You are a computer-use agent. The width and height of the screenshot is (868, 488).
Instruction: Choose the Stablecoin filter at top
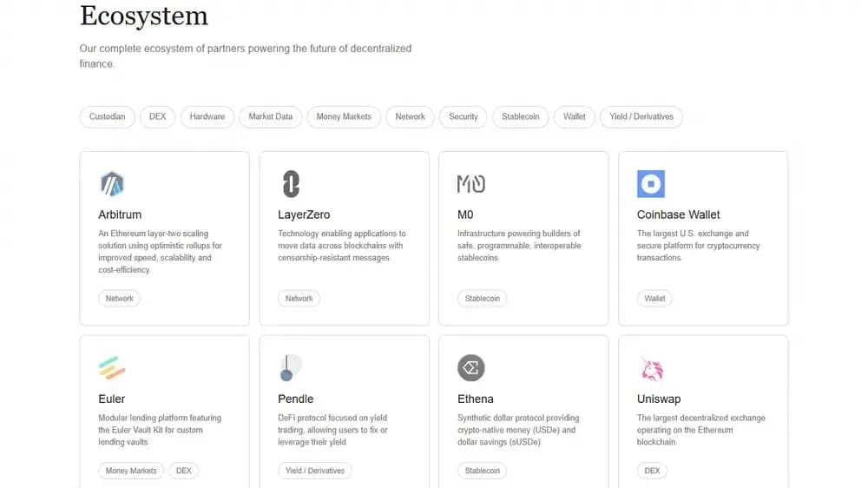pos(520,117)
